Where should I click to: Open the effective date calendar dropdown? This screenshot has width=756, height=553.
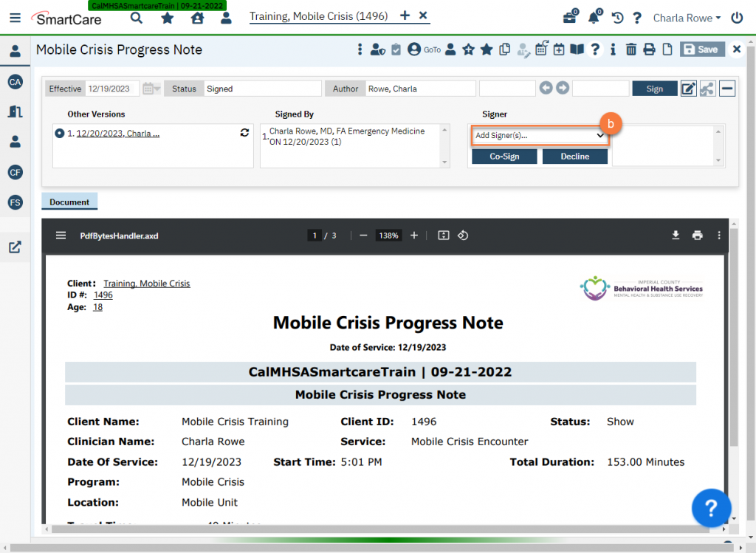coord(150,88)
